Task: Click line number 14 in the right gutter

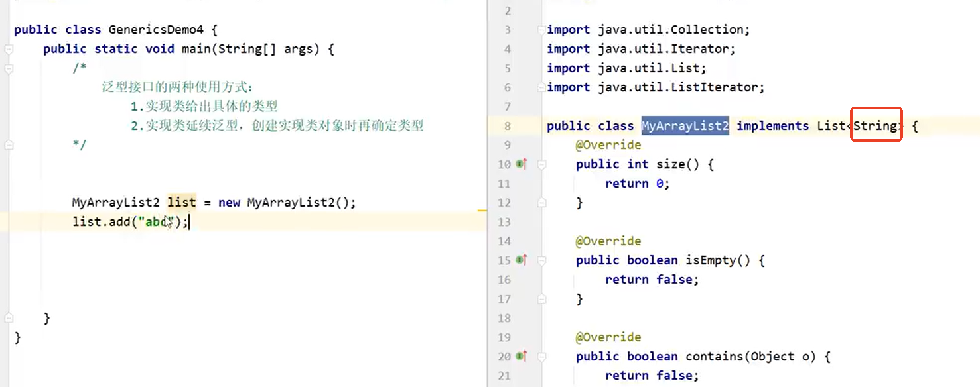Action: (504, 241)
